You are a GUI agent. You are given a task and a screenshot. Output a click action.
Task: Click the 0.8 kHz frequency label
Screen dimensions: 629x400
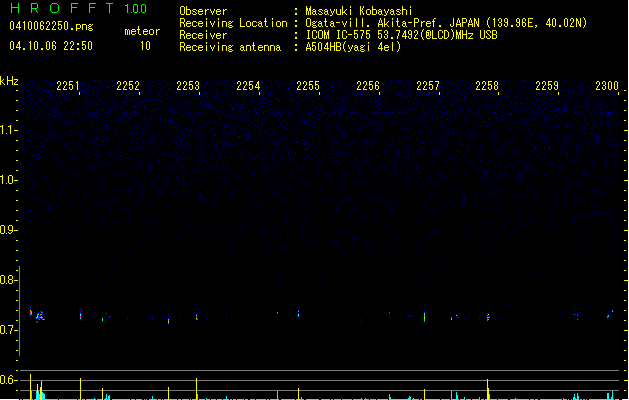coord(8,280)
